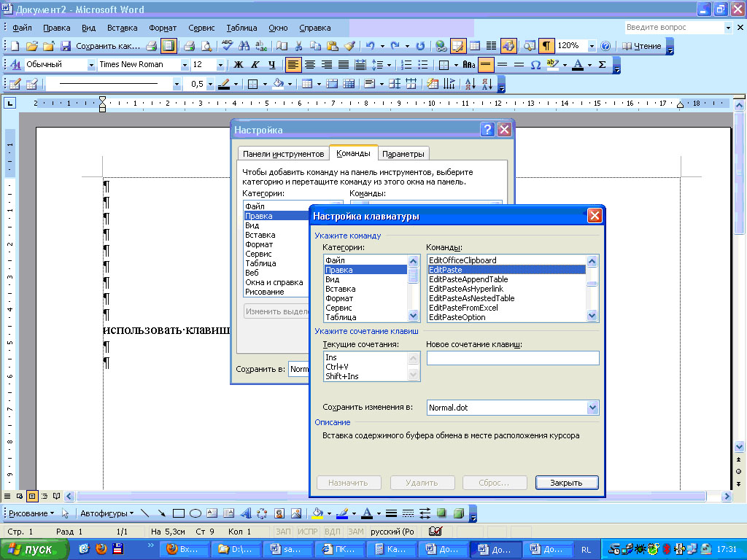
Task: Justify text alignment
Action: tap(343, 65)
